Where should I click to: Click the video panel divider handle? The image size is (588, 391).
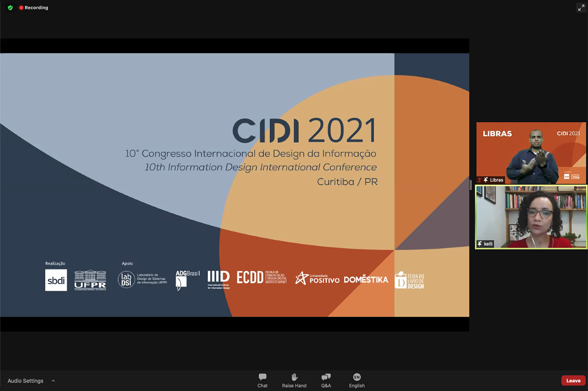pos(471,185)
